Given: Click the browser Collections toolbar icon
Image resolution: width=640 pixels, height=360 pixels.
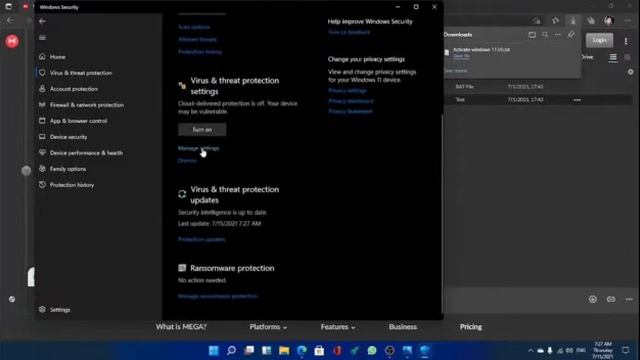Looking at the screenshot, I should pyautogui.click(x=591, y=20).
